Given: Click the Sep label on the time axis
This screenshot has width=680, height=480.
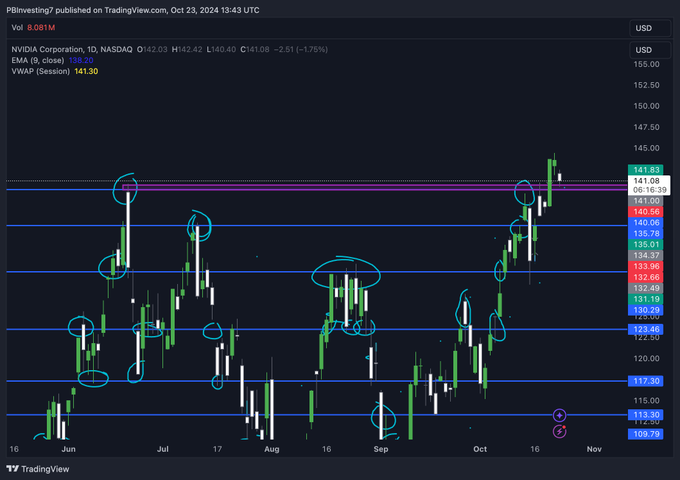Looking at the screenshot, I should click(381, 449).
